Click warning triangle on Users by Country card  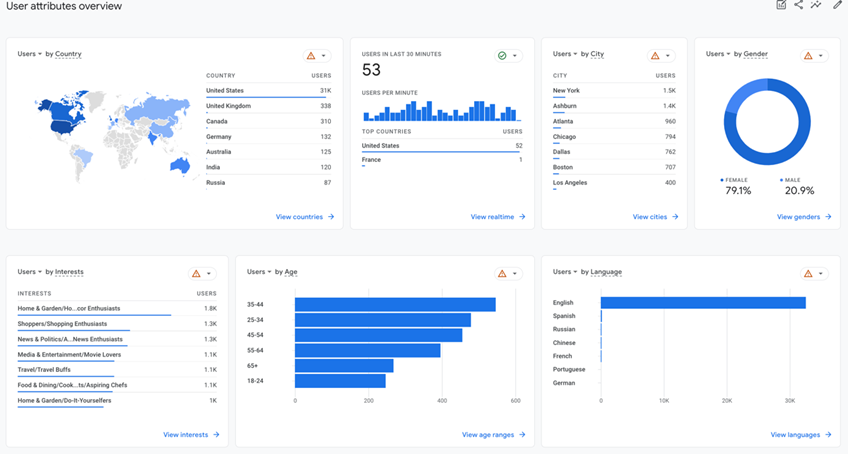tap(311, 56)
